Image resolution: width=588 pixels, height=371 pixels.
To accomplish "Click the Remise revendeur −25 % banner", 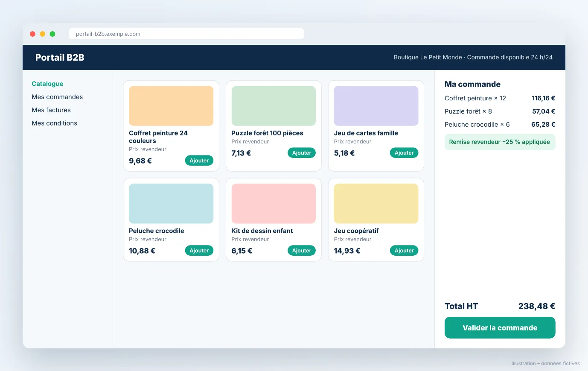I will (x=500, y=142).
